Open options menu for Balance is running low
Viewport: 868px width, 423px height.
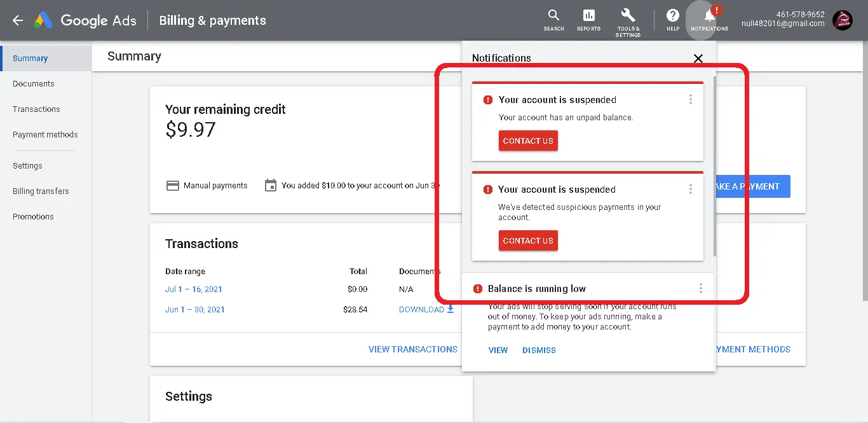(x=701, y=289)
